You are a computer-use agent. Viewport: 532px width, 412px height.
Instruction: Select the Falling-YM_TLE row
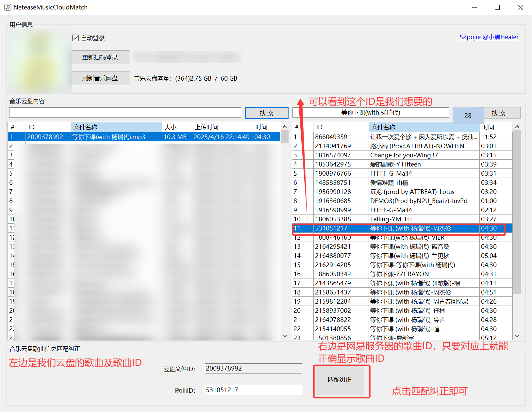coord(402,219)
